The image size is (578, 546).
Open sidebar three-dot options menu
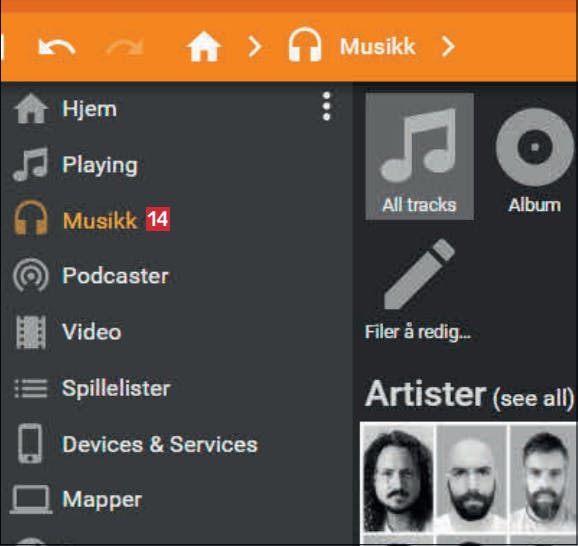[x=326, y=106]
